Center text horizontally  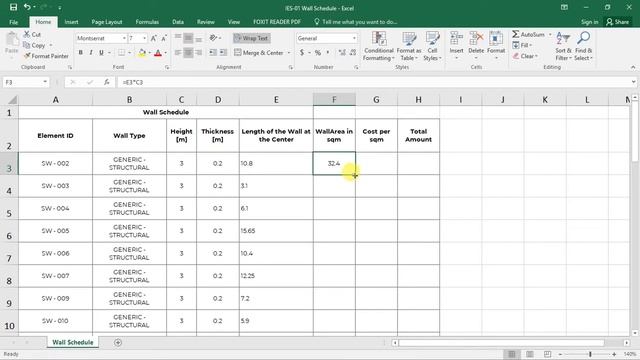point(188,53)
